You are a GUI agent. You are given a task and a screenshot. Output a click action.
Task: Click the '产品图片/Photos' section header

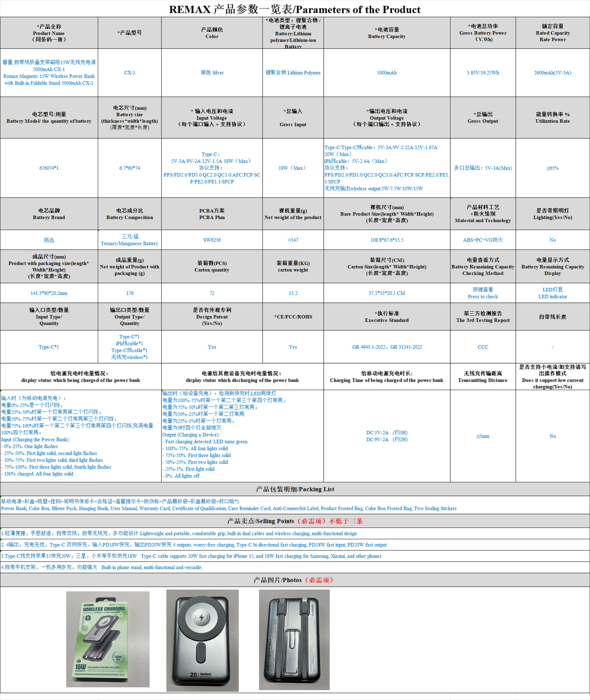[295, 580]
